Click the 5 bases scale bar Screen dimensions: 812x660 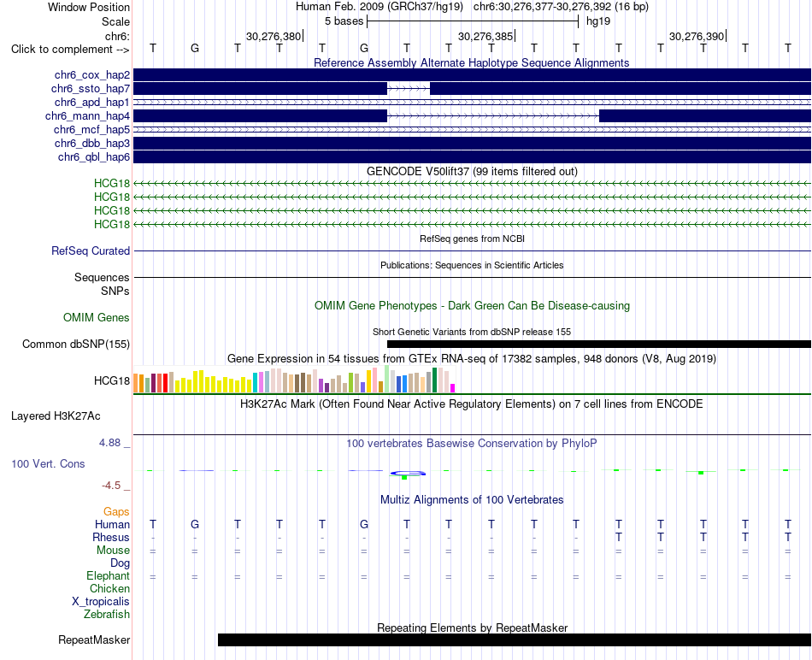pyautogui.click(x=473, y=21)
